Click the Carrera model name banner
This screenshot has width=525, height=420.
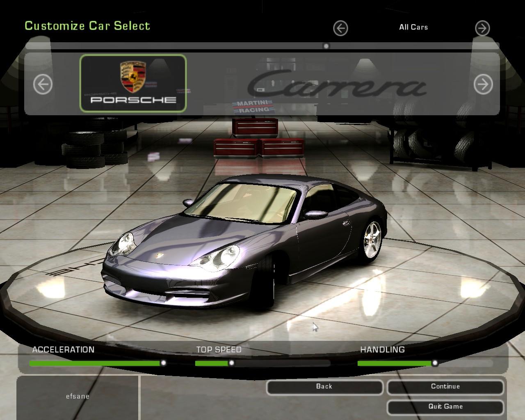click(x=336, y=84)
